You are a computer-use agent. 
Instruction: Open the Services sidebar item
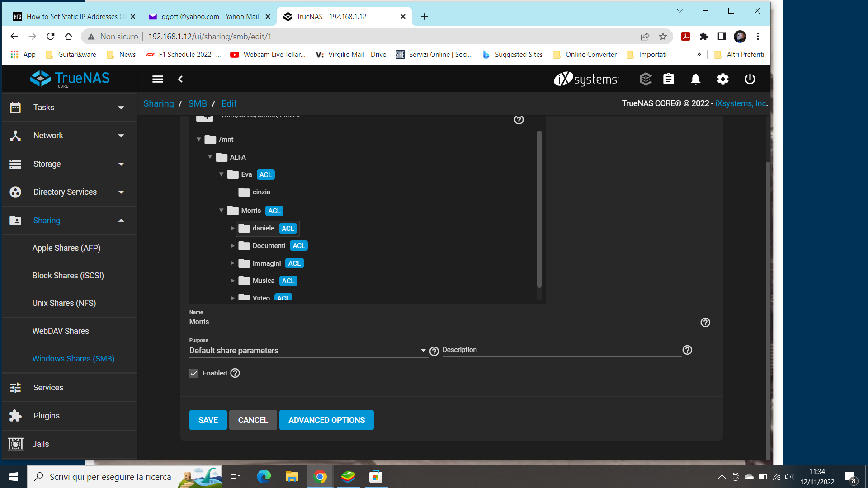pyautogui.click(x=69, y=388)
